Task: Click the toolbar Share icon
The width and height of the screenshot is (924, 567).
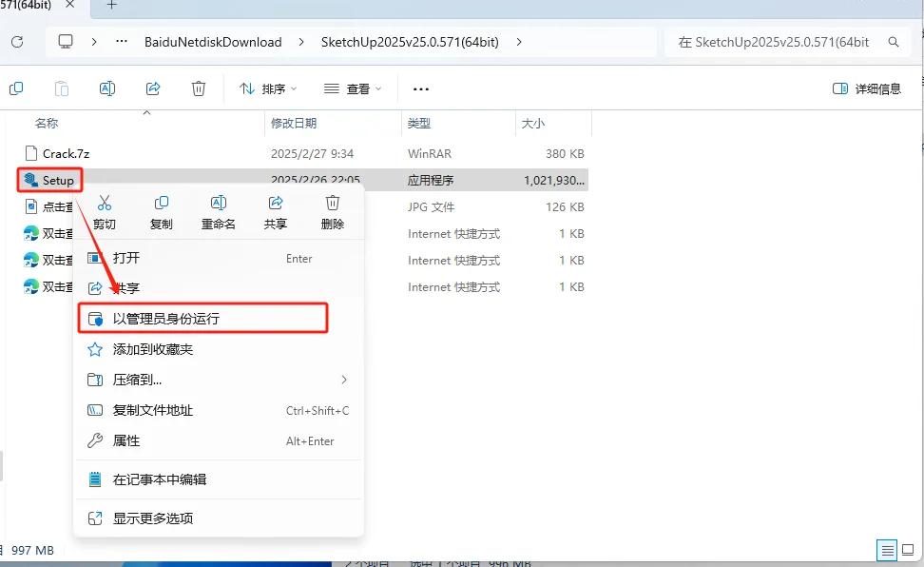Action: point(153,88)
